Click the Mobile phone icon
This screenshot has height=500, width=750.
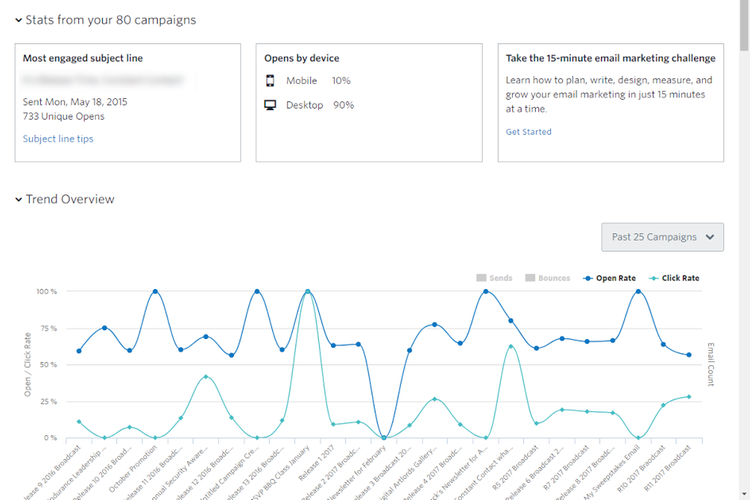click(x=270, y=81)
